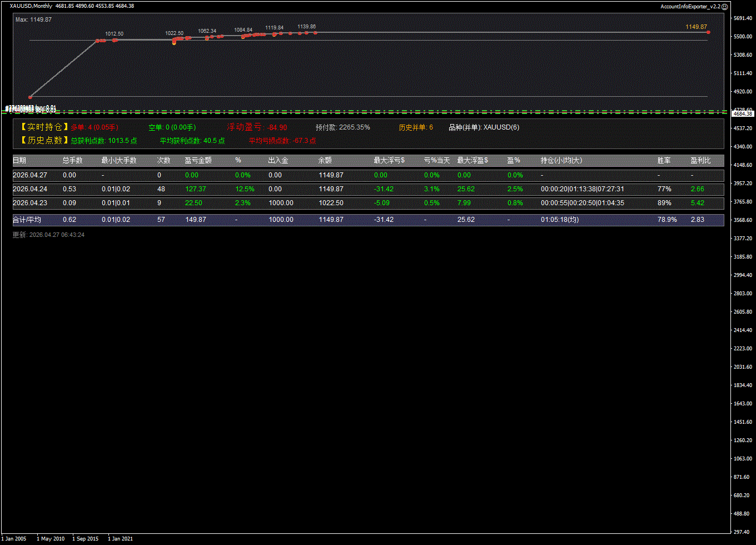Click the 胜率 column header
Screen dimensions: 756x545
pyautogui.click(x=664, y=160)
